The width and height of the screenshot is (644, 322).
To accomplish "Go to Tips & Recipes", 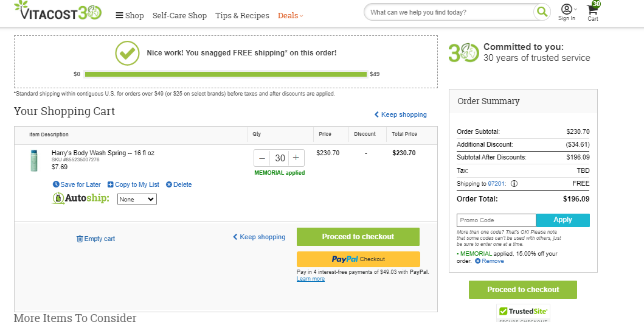I will 242,16.
